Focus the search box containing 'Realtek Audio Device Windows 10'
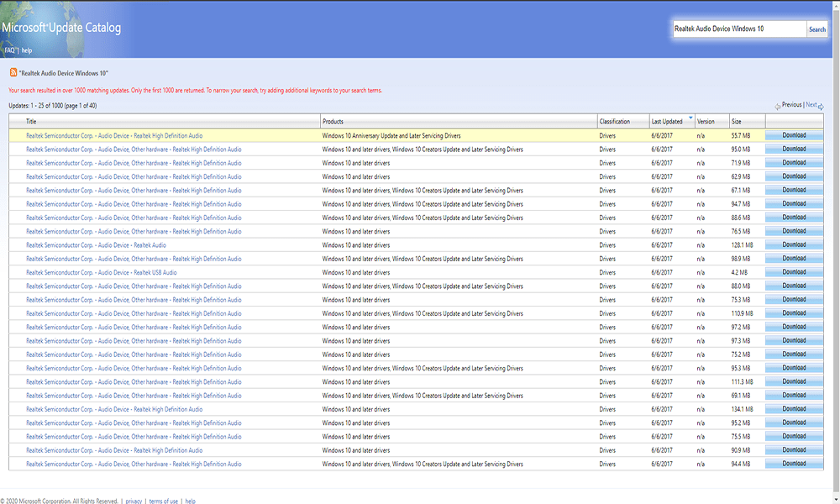840x504 pixels. [740, 29]
